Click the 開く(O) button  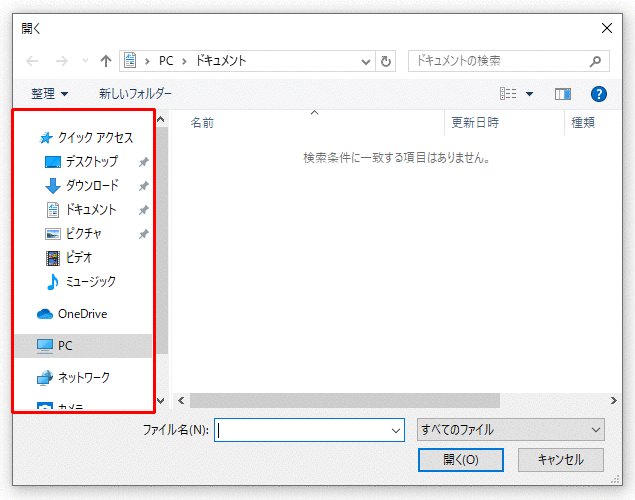[461, 460]
